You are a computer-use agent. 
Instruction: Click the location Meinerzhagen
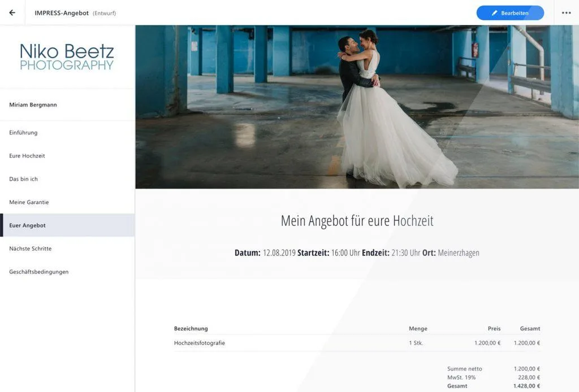[x=458, y=253]
